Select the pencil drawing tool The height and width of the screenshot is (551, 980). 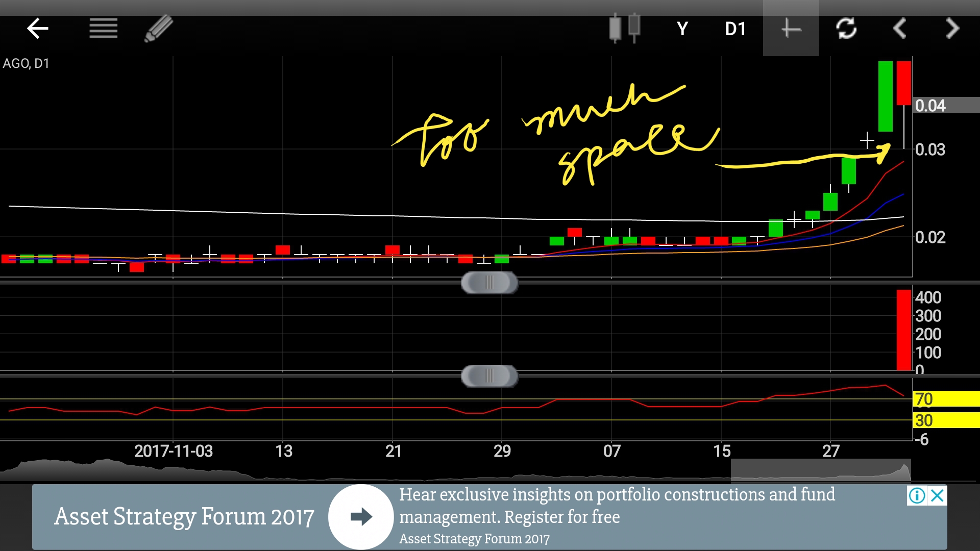click(159, 29)
